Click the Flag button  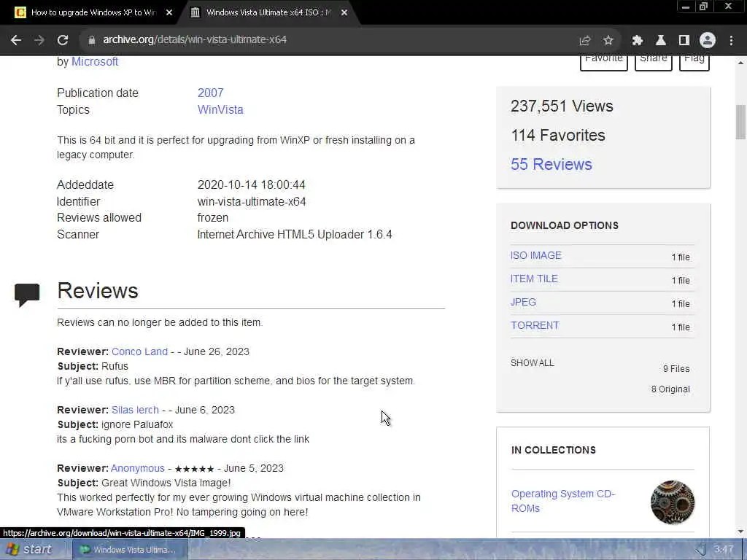(x=694, y=61)
